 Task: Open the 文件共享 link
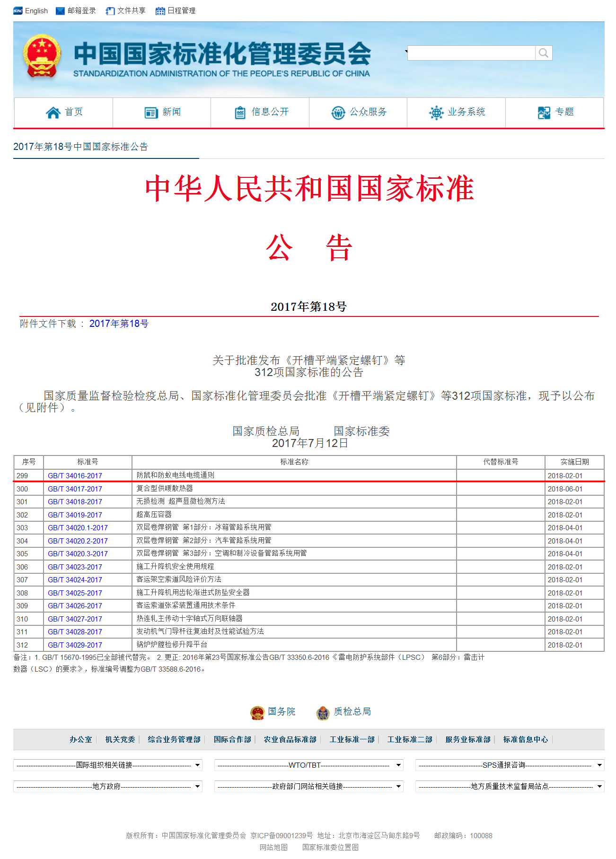click(x=131, y=11)
